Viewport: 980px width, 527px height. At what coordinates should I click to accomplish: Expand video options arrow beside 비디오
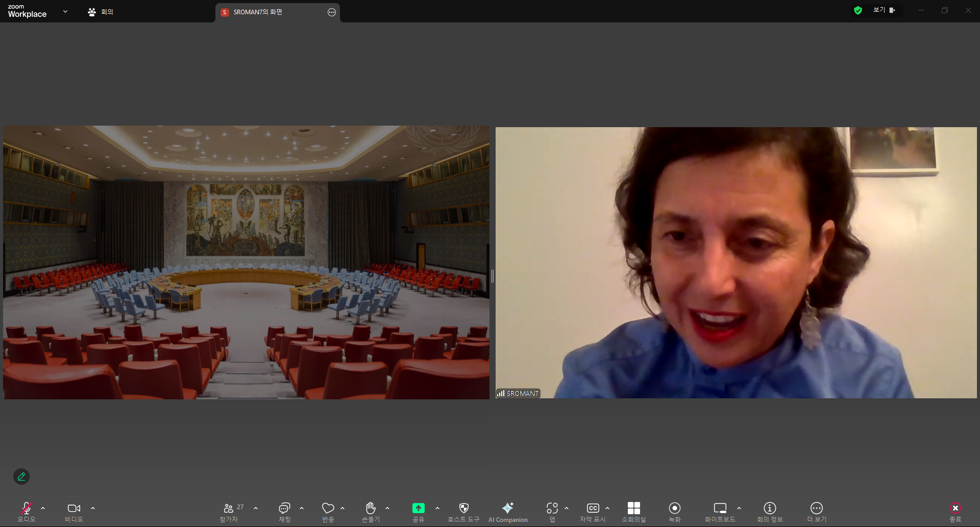pyautogui.click(x=93, y=508)
